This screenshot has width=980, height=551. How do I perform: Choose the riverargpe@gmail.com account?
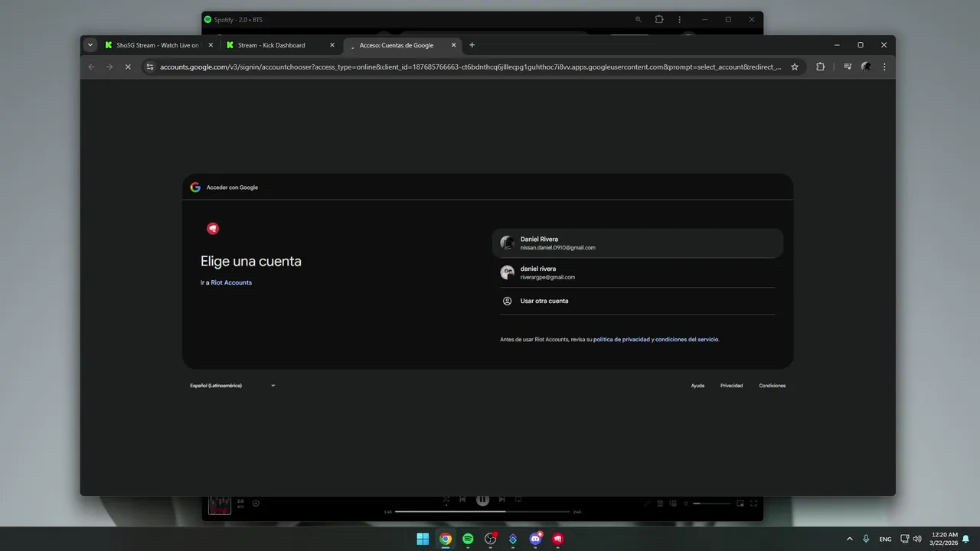(x=638, y=272)
